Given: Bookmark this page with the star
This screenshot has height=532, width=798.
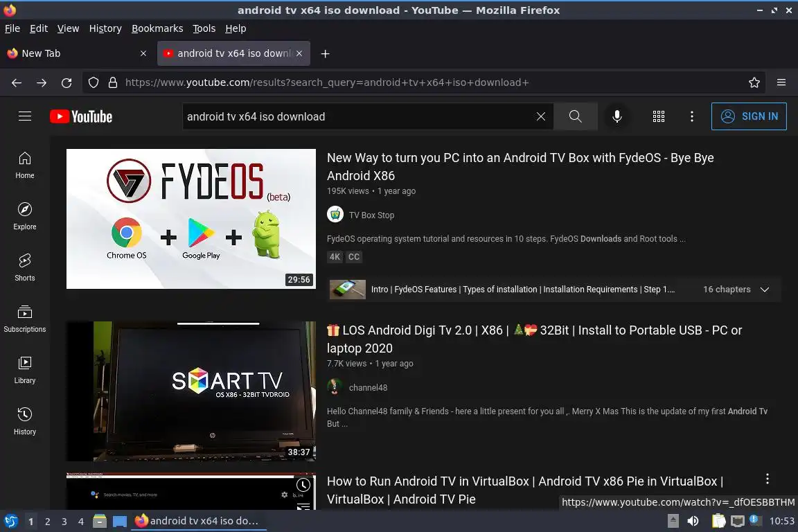Looking at the screenshot, I should pyautogui.click(x=754, y=82).
